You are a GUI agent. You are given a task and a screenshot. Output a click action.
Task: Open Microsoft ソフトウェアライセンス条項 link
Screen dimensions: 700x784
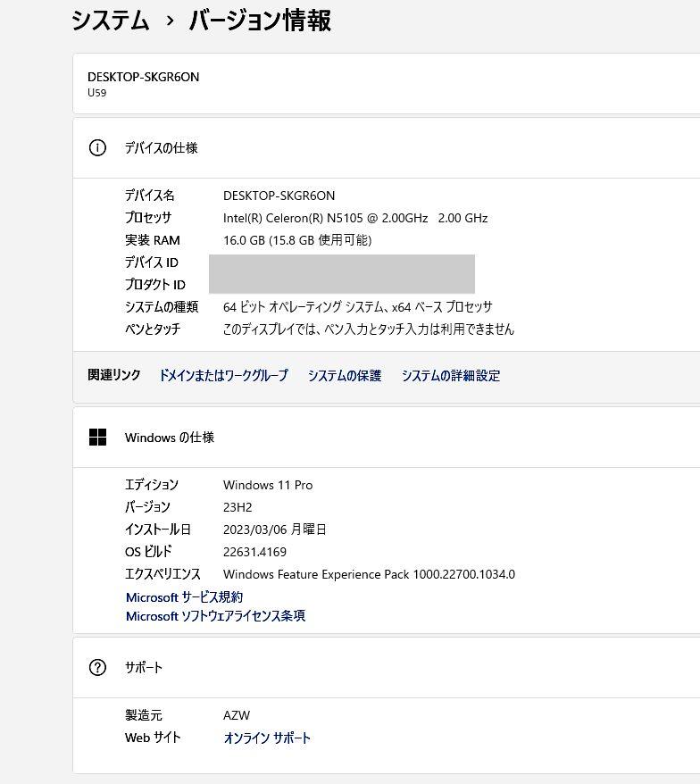(x=215, y=616)
